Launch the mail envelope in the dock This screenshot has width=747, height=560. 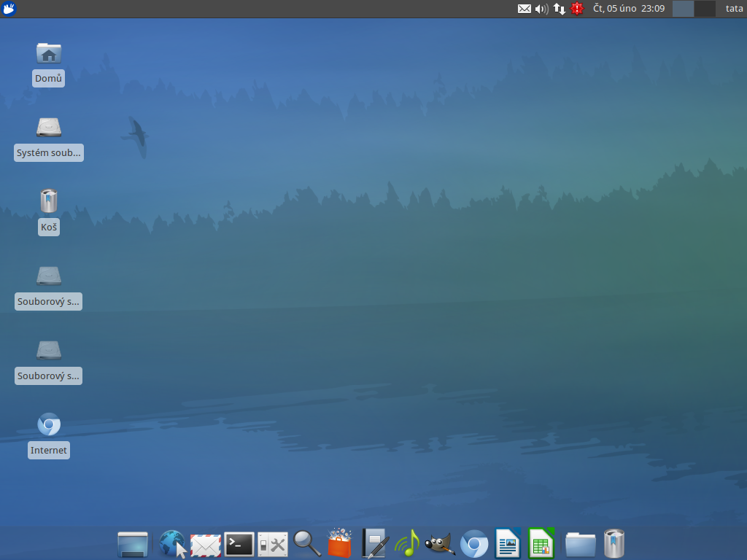205,545
